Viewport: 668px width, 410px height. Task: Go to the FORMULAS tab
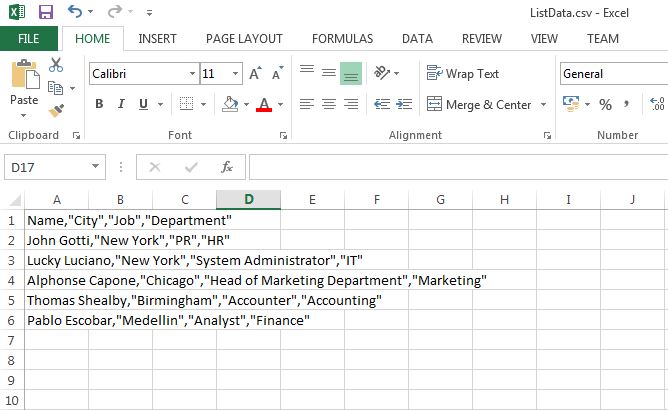tap(343, 39)
